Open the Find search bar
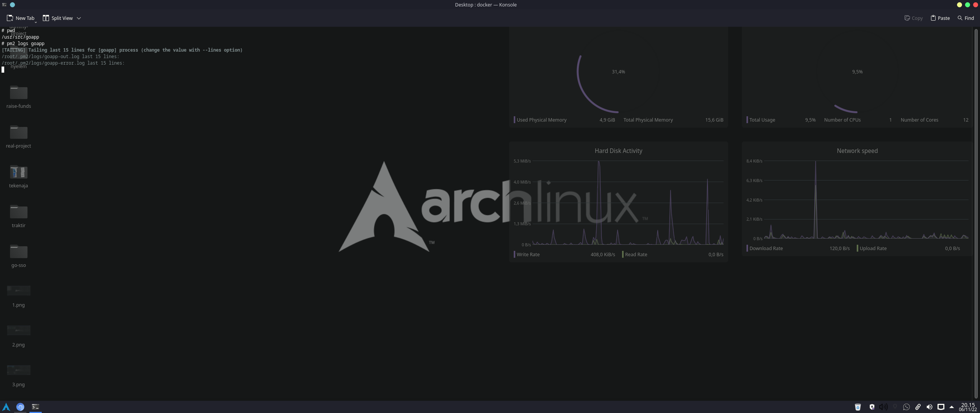The image size is (980, 413). point(965,18)
